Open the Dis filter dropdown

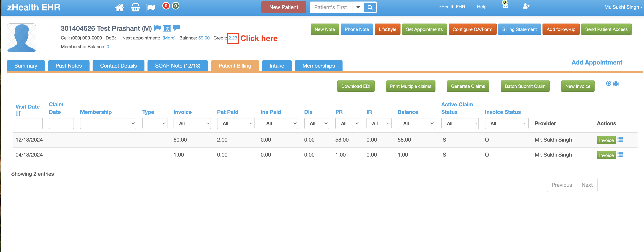(316, 123)
